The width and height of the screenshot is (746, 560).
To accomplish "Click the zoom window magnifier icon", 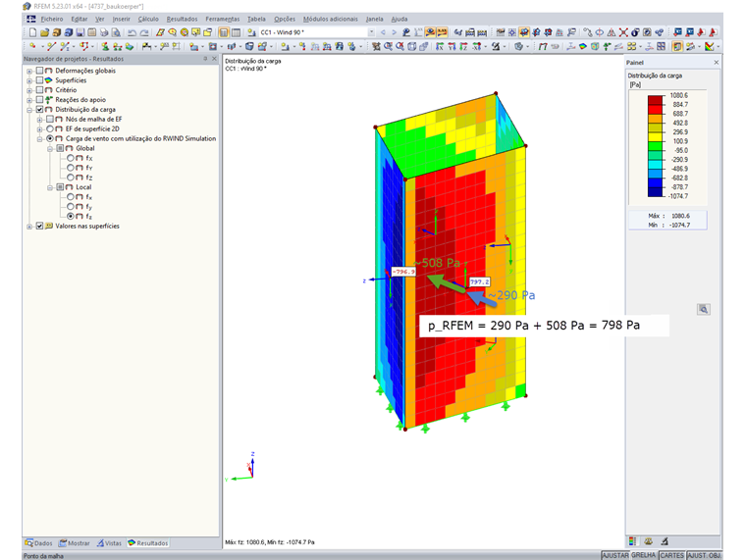I will pos(389,46).
